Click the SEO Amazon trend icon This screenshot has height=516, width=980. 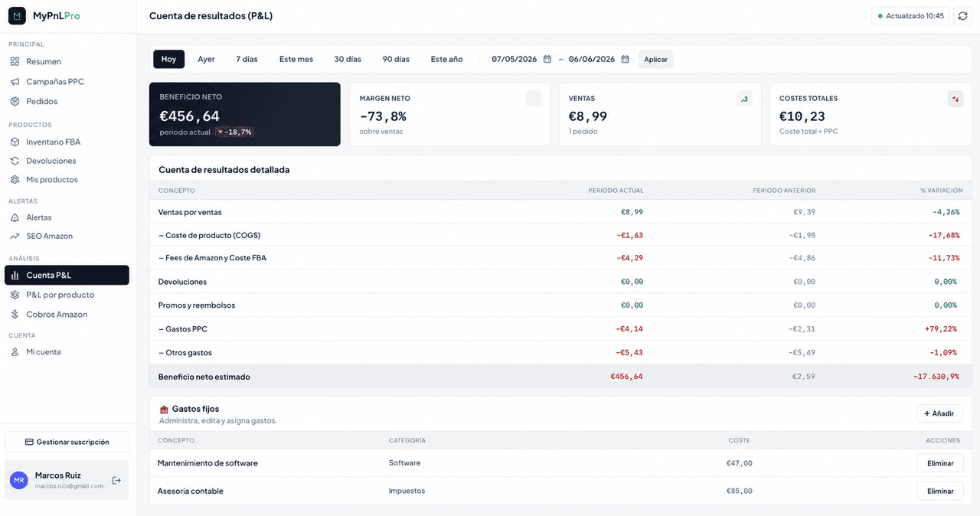point(15,236)
